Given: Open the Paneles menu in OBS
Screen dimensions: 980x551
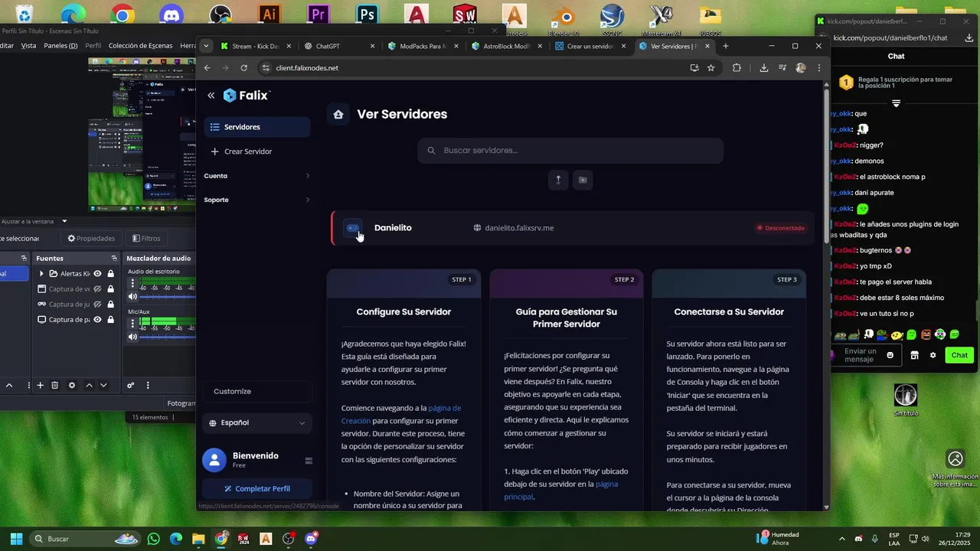Looking at the screenshot, I should 60,46.
